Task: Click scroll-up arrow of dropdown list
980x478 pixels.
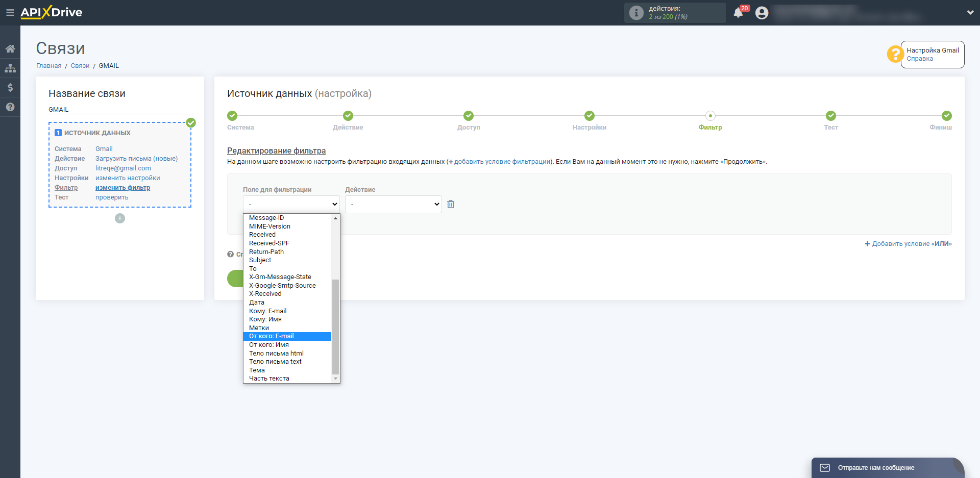Action: click(x=335, y=218)
